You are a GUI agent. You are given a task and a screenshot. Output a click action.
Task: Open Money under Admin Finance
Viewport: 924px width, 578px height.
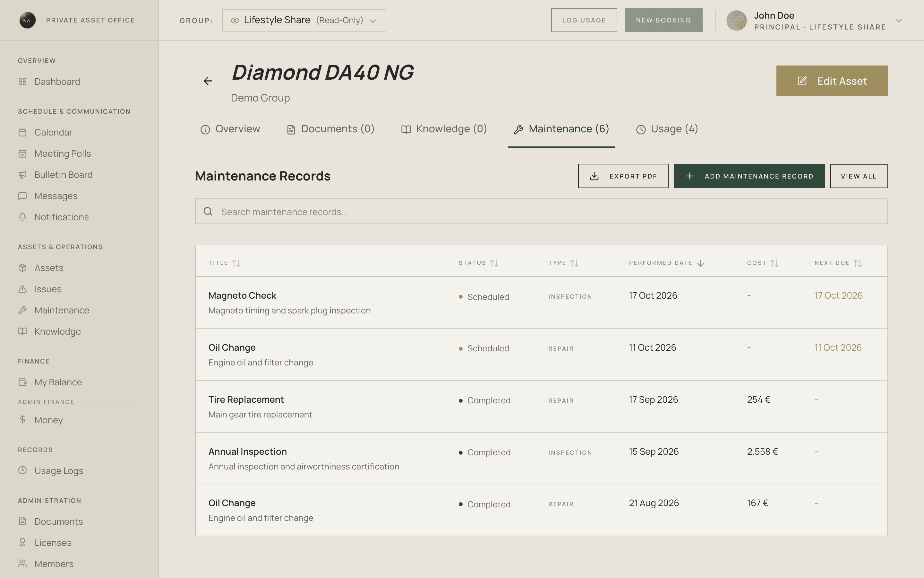point(40,420)
